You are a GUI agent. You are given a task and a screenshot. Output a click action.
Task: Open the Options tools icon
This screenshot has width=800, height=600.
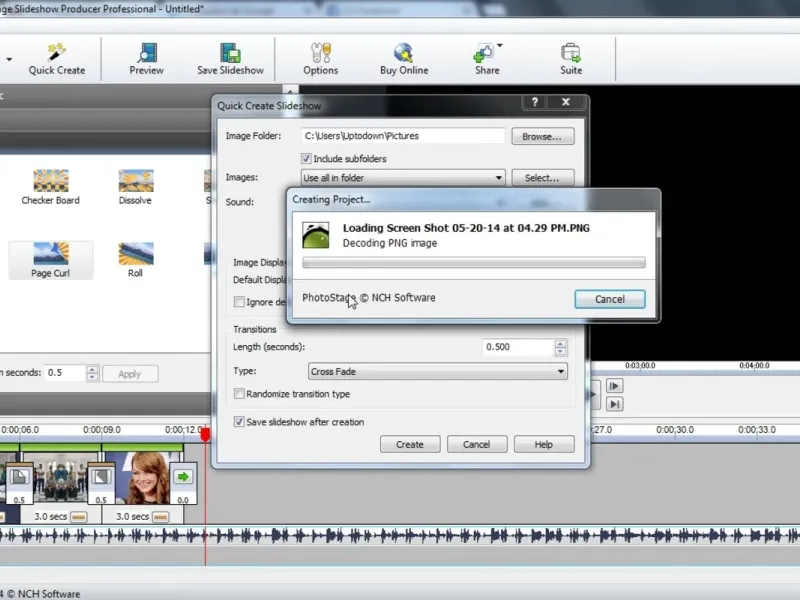[x=321, y=52]
